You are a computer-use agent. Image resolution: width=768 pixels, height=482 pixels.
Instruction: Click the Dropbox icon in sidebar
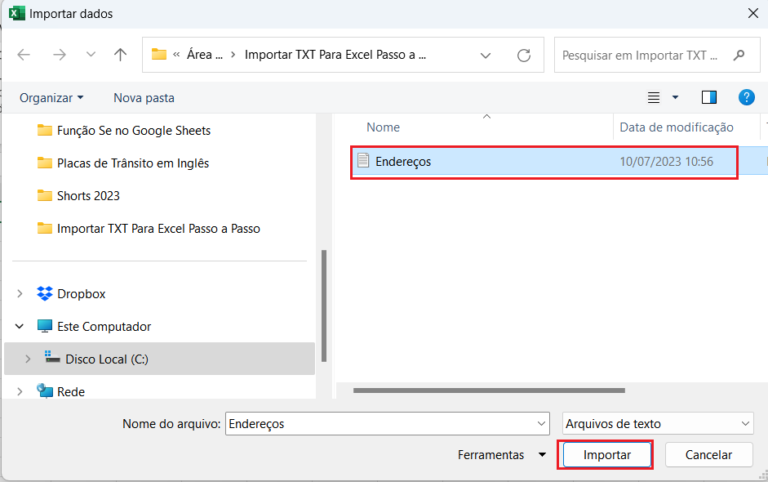coord(45,294)
